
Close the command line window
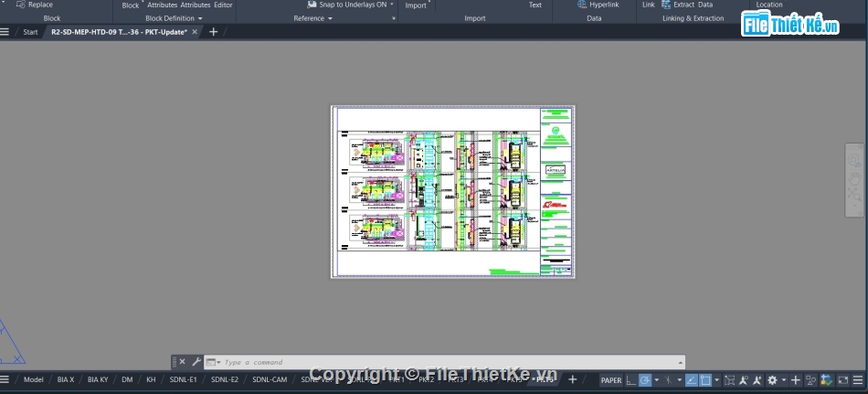coord(182,362)
